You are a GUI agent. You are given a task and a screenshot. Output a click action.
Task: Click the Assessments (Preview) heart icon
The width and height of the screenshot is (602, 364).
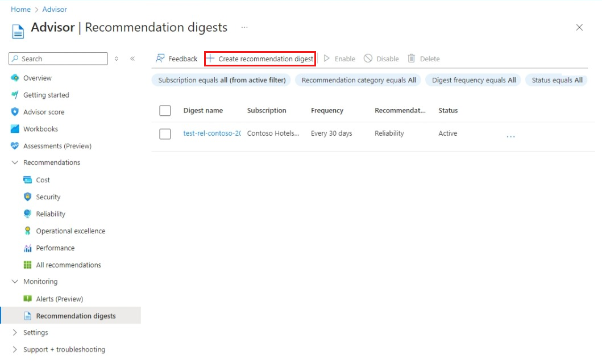(x=15, y=146)
